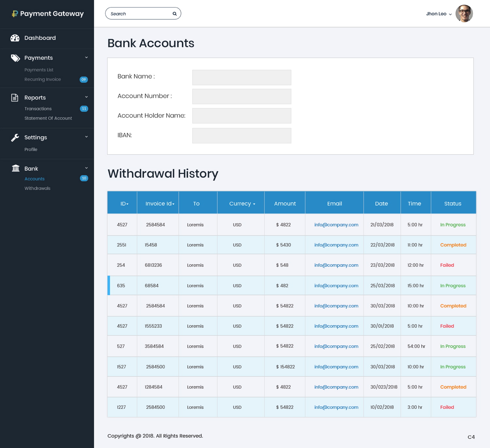Click the Bank building icon
Viewport: 490px width, 448px height.
click(x=16, y=168)
